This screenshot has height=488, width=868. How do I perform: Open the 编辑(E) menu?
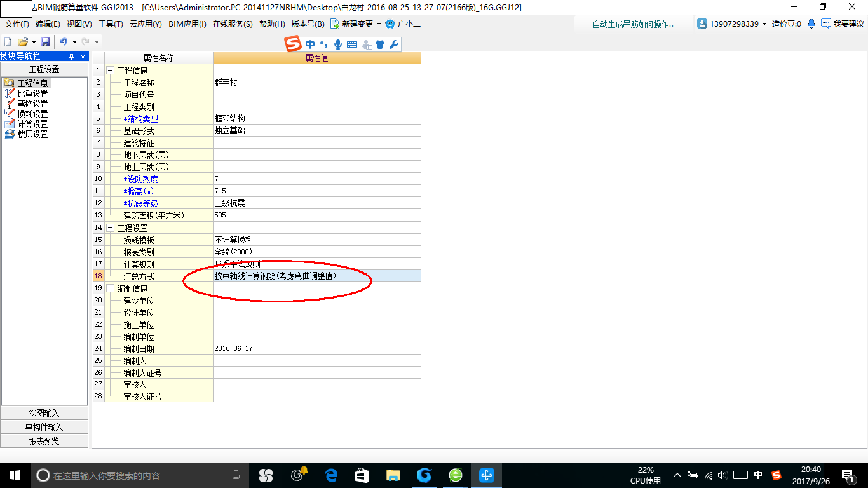pyautogui.click(x=48, y=24)
